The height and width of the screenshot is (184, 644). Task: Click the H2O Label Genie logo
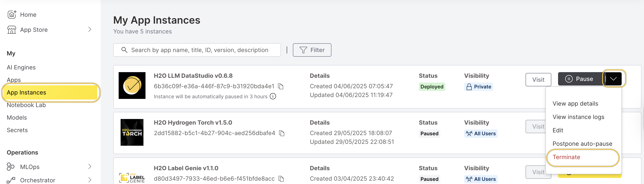[x=132, y=178]
